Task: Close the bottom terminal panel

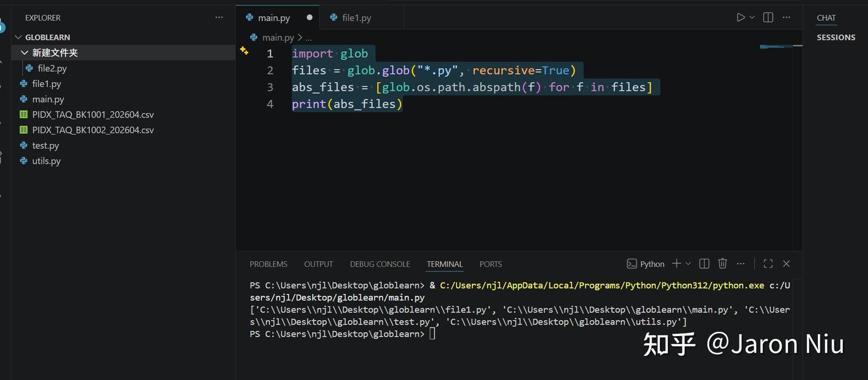Action: (786, 264)
